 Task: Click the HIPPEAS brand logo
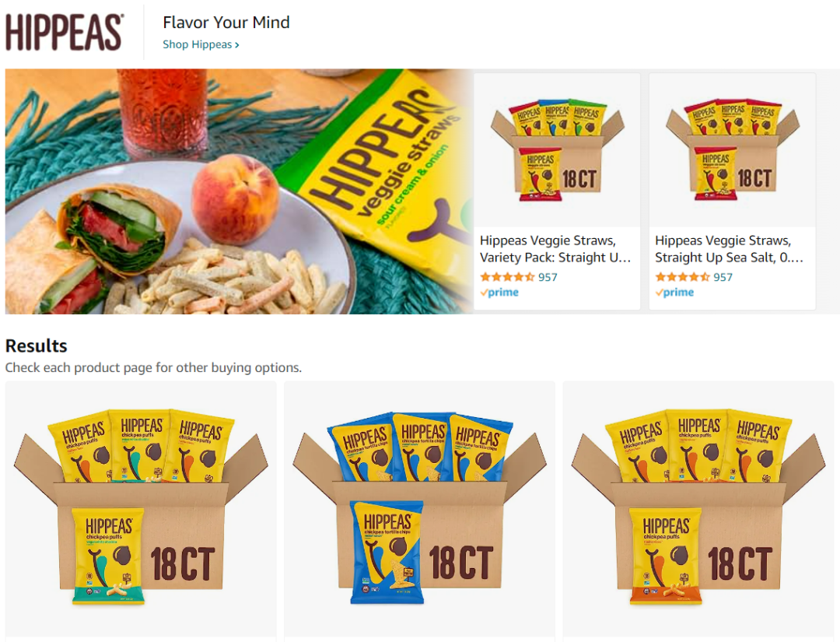point(65,32)
